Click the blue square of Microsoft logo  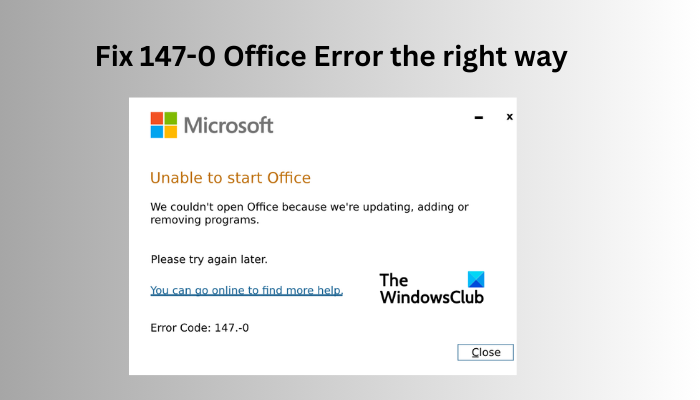(157, 132)
